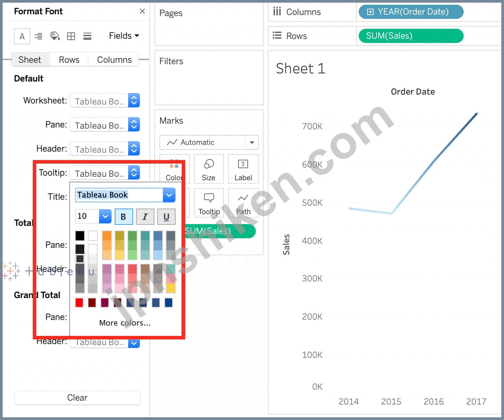Open the default Pane font dropdown
Image resolution: width=504 pixels, height=420 pixels.
[105, 124]
